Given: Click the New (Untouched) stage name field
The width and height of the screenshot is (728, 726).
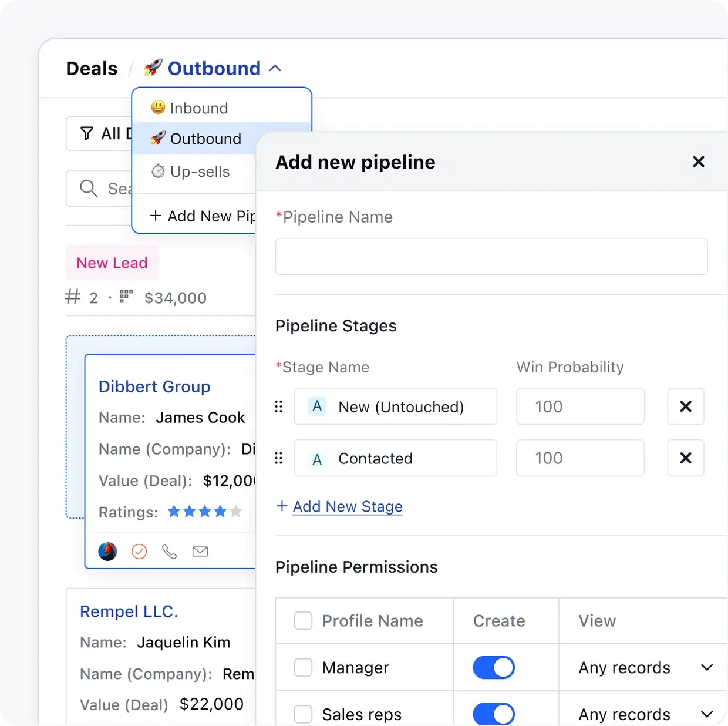Looking at the screenshot, I should coord(396,406).
